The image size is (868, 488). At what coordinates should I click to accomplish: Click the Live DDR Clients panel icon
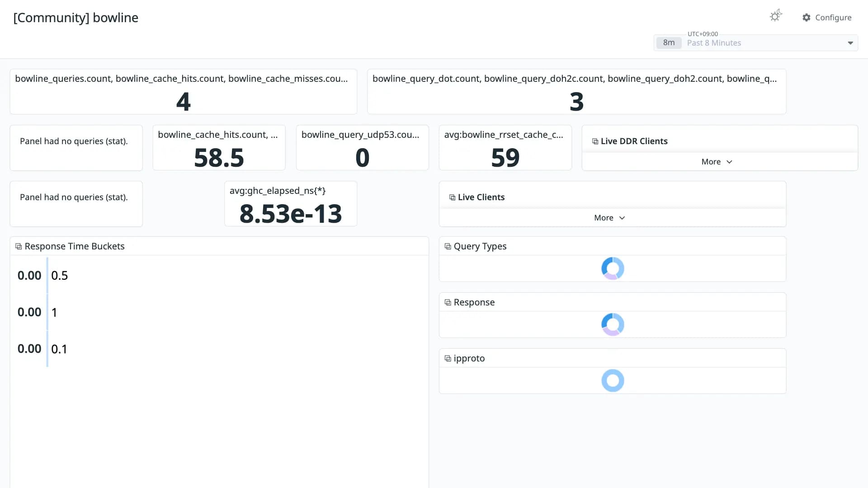[595, 141]
